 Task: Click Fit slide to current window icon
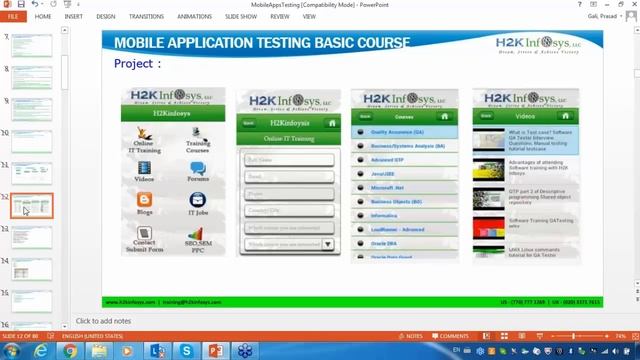pyautogui.click(x=635, y=336)
